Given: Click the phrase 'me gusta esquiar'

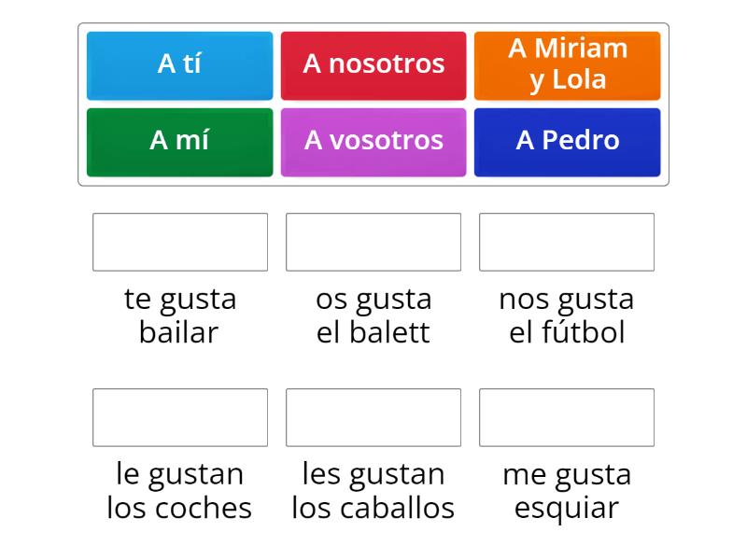Looking at the screenshot, I should (567, 491).
